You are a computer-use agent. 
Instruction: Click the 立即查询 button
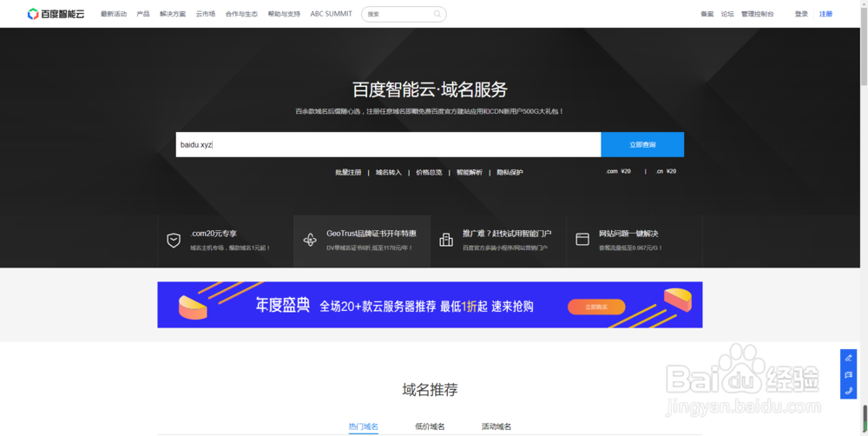tap(642, 144)
